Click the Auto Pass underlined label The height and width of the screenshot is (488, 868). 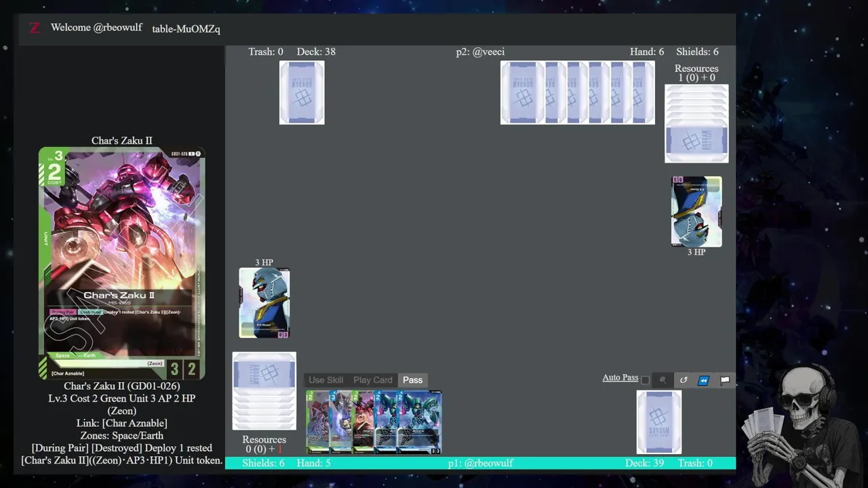[x=620, y=378]
